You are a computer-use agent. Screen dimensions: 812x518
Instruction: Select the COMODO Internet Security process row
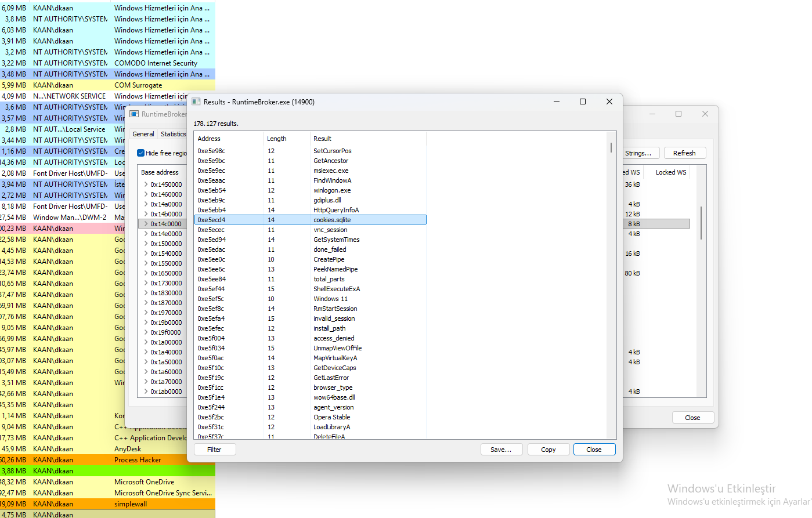[107, 63]
